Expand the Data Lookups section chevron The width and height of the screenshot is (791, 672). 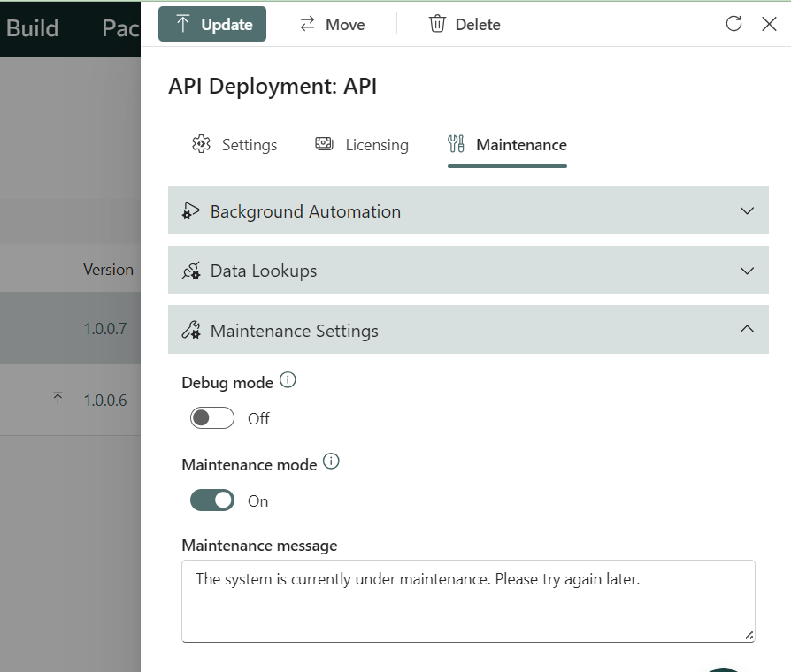pyautogui.click(x=747, y=271)
